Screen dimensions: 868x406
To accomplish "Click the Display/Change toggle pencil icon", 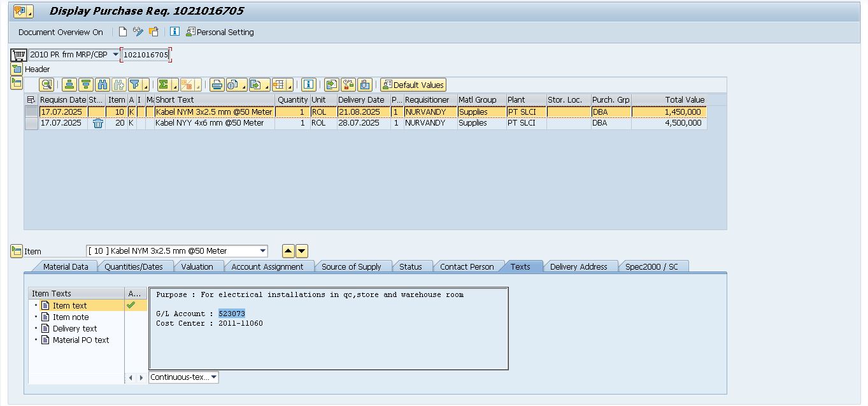I will click(138, 32).
